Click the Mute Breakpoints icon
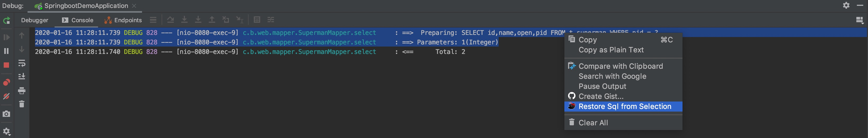 (6, 96)
